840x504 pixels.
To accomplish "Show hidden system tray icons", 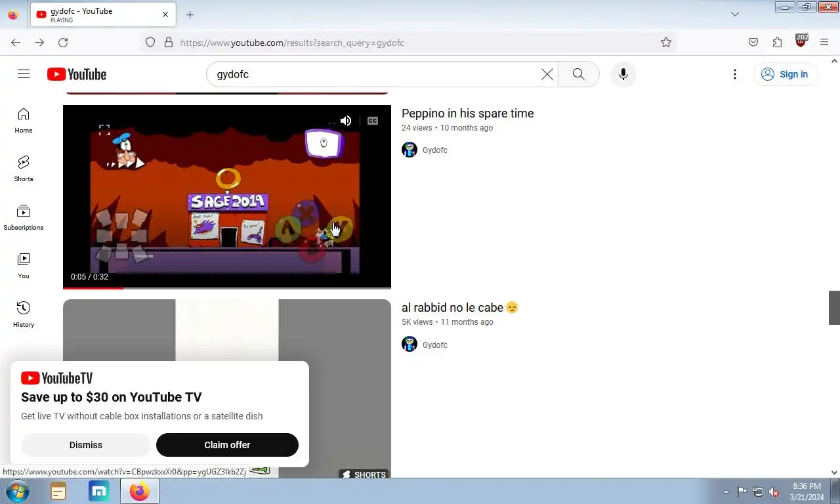I will [x=726, y=492].
